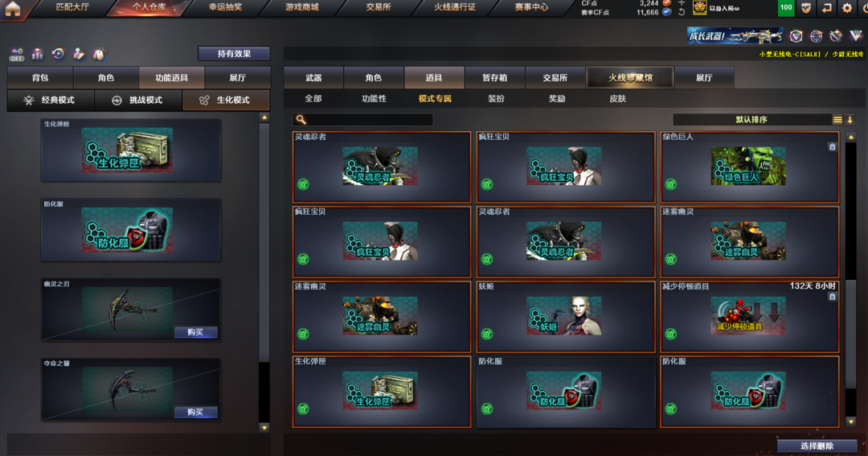This screenshot has width=868, height=456.
Task: Toggle the list view icon beside 默认排序
Action: pos(837,120)
